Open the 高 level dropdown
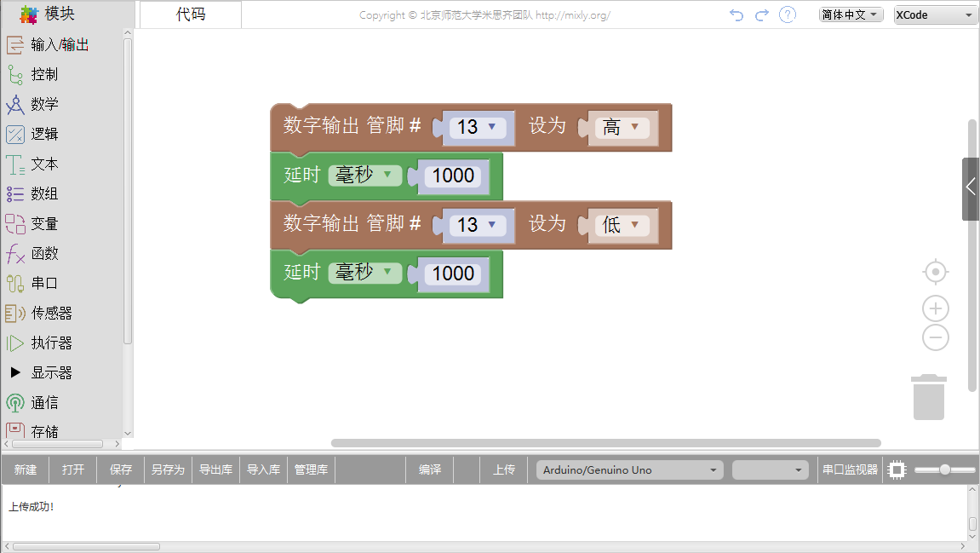 click(x=622, y=128)
